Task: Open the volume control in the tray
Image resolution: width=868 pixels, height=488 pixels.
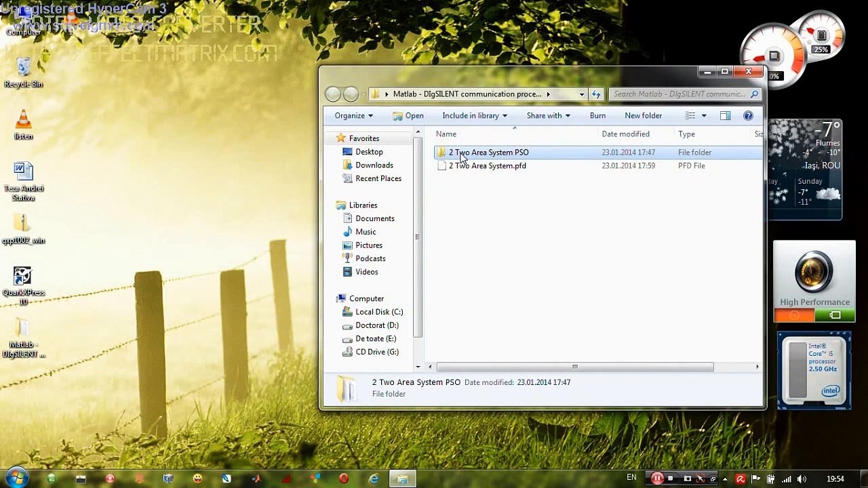Action: [x=802, y=479]
